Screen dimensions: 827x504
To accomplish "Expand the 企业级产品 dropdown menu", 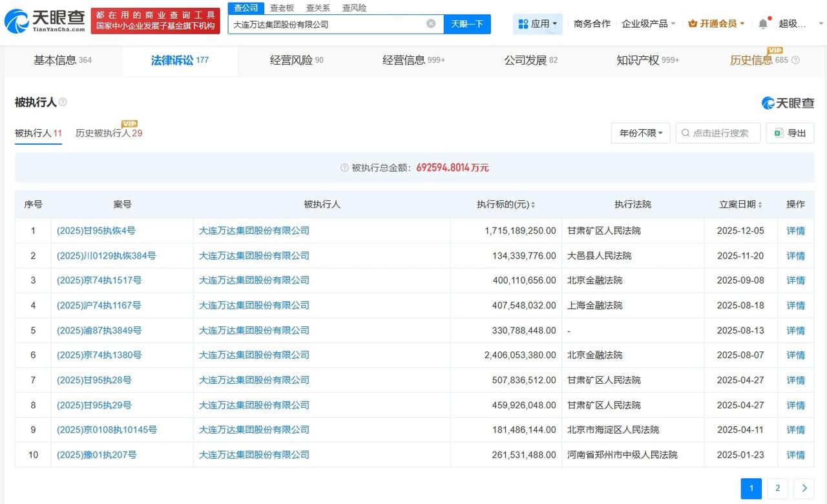I will [x=648, y=24].
